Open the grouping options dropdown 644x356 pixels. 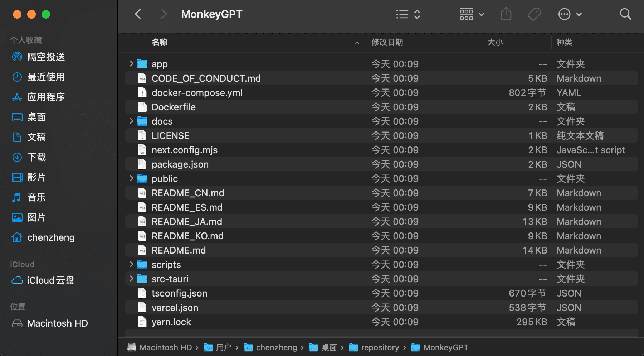click(x=472, y=14)
